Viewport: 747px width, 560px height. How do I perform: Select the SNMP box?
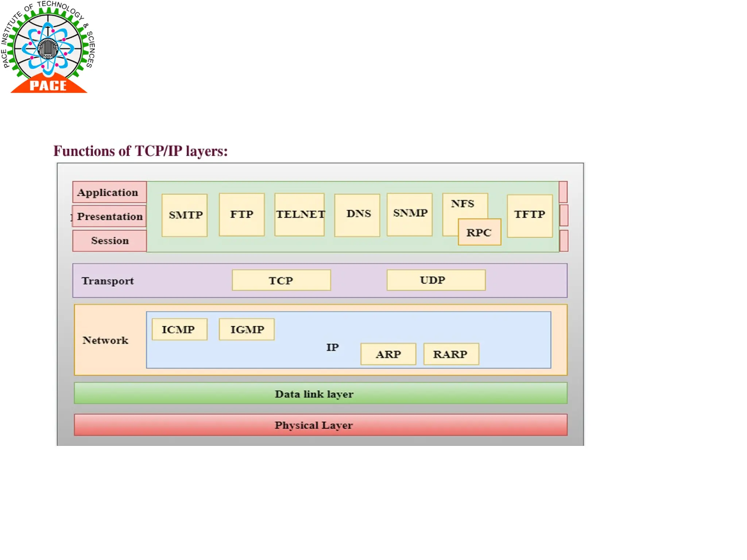coord(410,214)
